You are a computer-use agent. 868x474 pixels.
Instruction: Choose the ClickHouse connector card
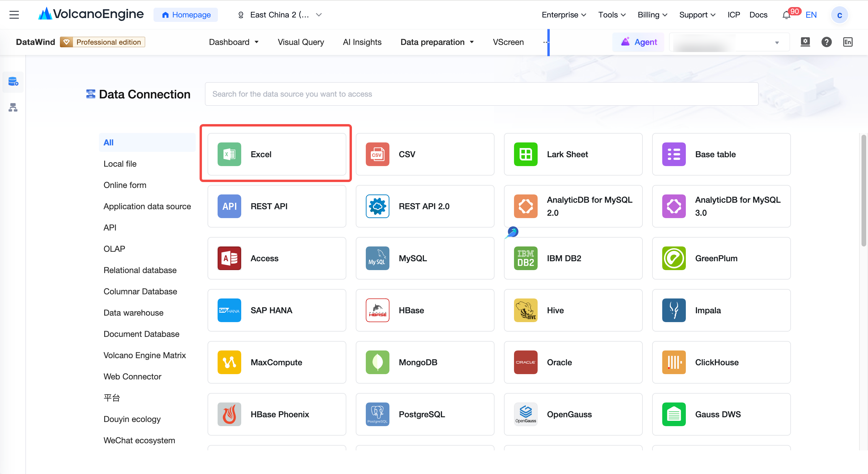tap(721, 362)
